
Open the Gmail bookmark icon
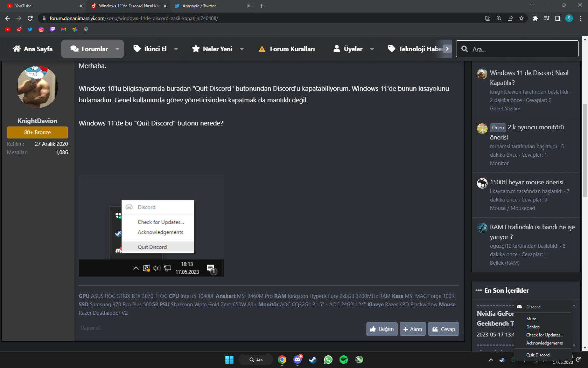tap(64, 29)
